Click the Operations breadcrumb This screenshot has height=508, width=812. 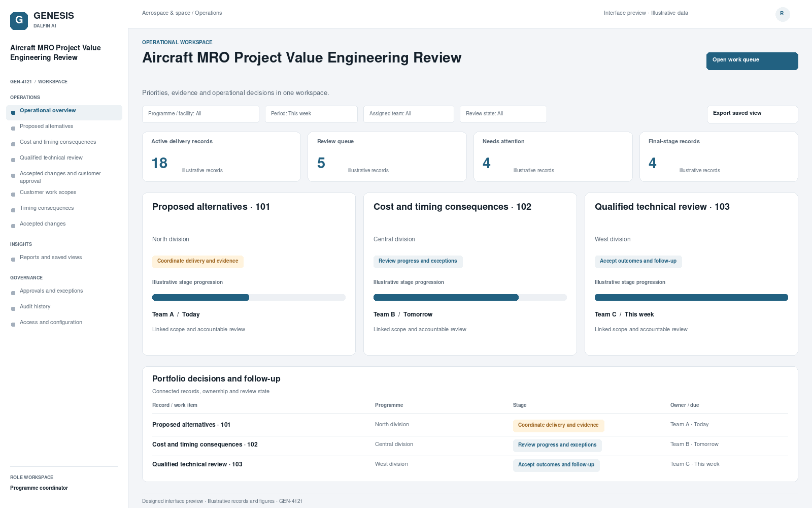tap(208, 13)
